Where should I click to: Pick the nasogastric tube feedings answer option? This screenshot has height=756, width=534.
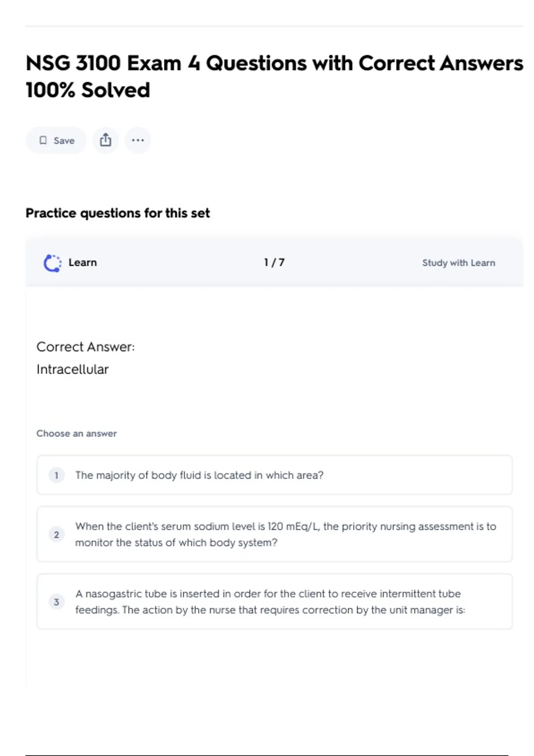[270, 602]
